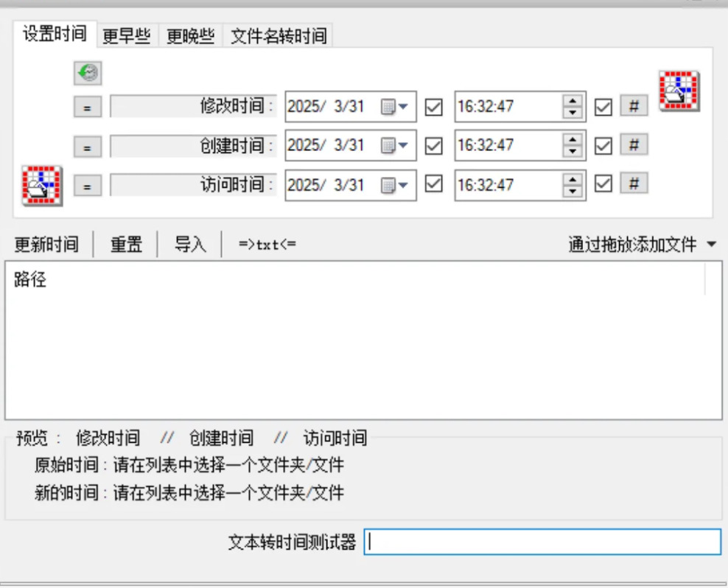The width and height of the screenshot is (728, 588).
Task: Toggle the 访问时间 date checkbox
Action: (434, 184)
